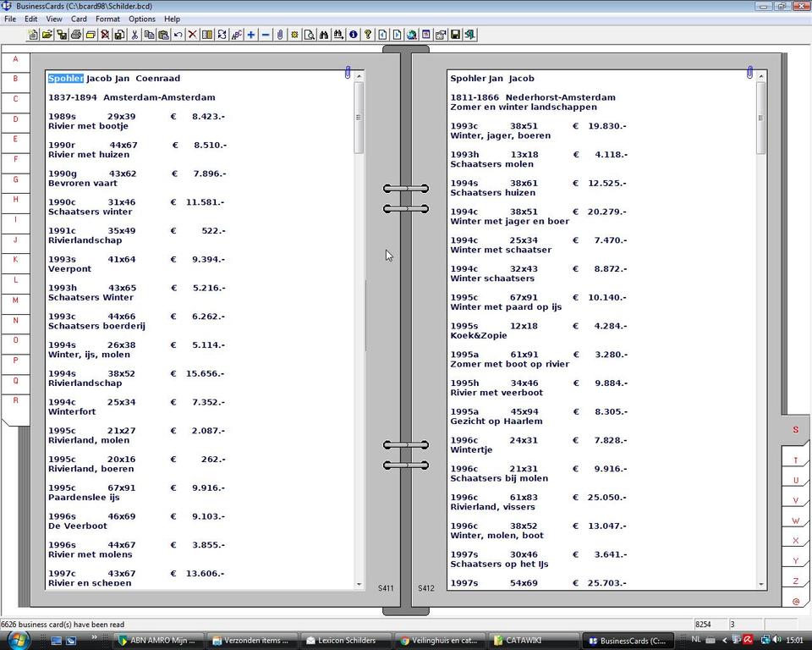Click the Cut scissors icon
The image size is (812, 650).
click(134, 35)
